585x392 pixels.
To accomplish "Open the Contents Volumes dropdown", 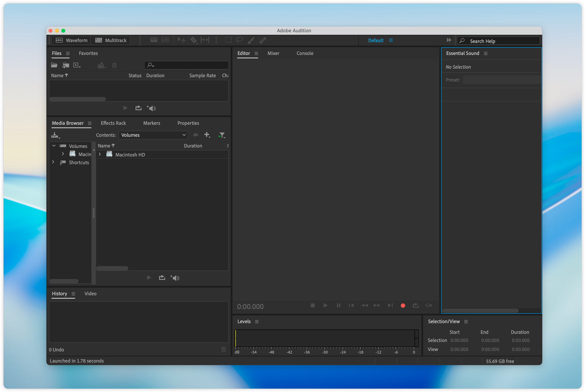I will (x=153, y=135).
